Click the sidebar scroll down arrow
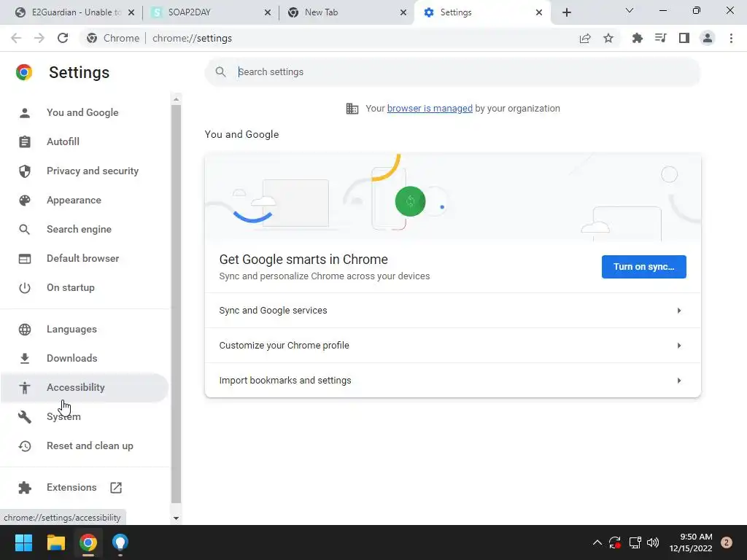 pyautogui.click(x=176, y=518)
